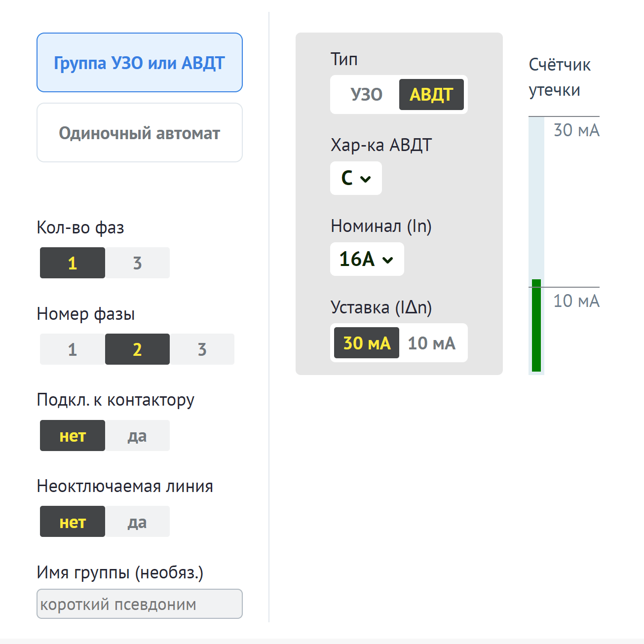Set phase count to 1
The height and width of the screenshot is (644, 644).
tap(73, 263)
